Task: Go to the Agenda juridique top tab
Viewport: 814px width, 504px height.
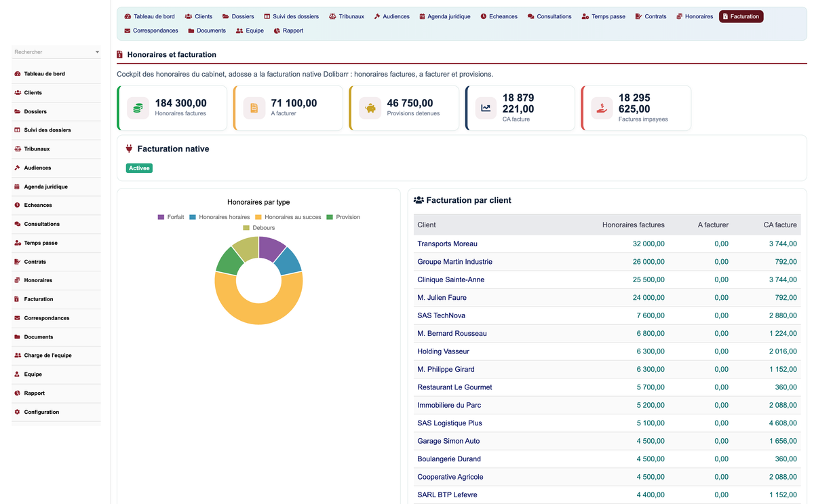Action: (444, 16)
